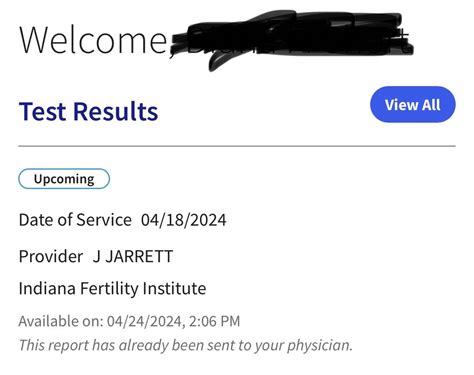Click the word Service in date row
The image size is (474, 375).
point(104,220)
